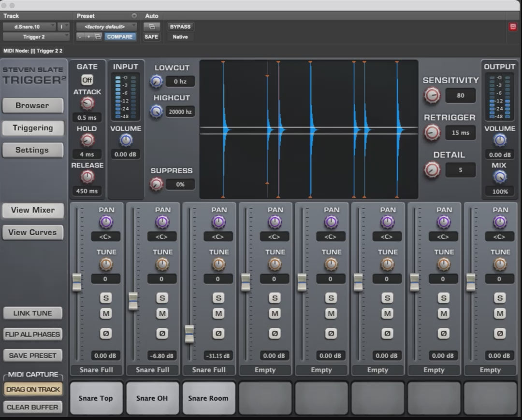Click the previous preset minus button

click(80, 37)
